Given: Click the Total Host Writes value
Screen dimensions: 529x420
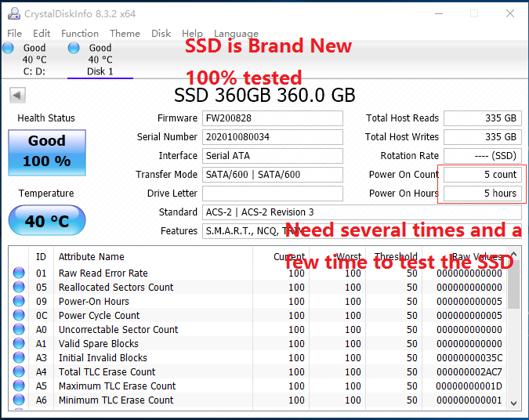Looking at the screenshot, I should click(483, 137).
